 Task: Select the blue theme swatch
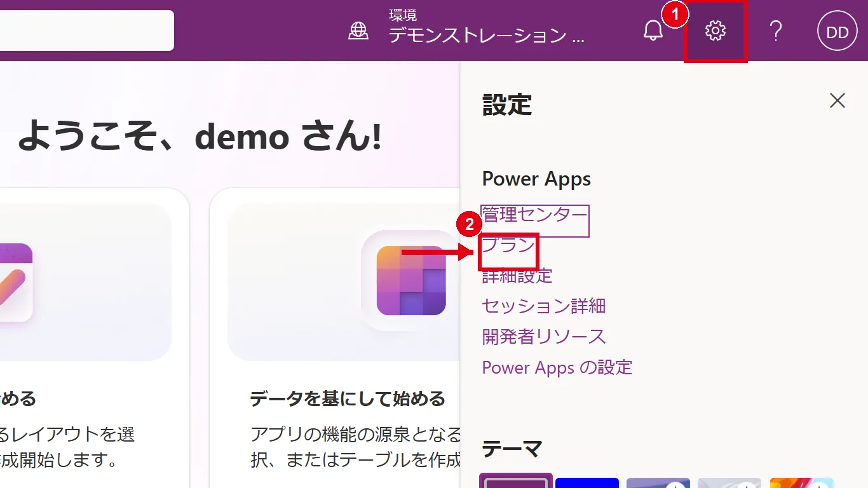coord(587,482)
